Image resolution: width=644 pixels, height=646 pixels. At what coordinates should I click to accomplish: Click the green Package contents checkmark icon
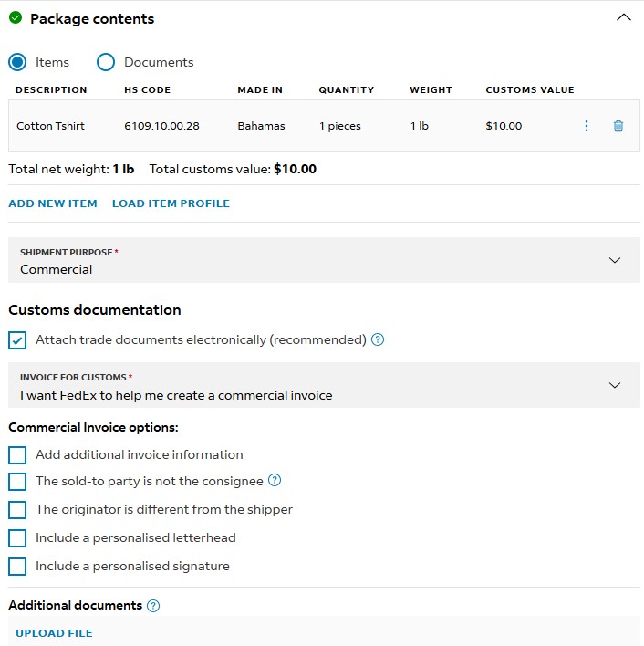click(16, 18)
